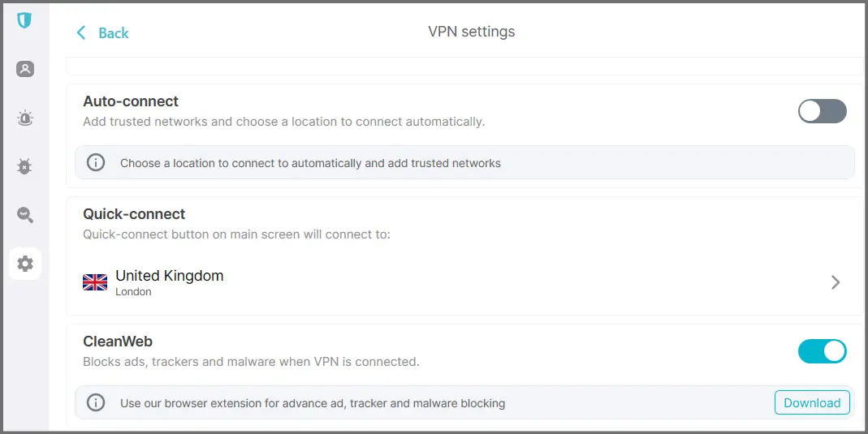
Task: Open the person profile icon in sidebar
Action: (25, 69)
